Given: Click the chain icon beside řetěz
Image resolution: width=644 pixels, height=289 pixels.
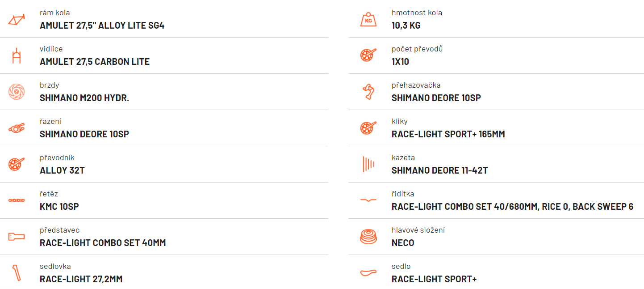Looking at the screenshot, I should point(17,200).
